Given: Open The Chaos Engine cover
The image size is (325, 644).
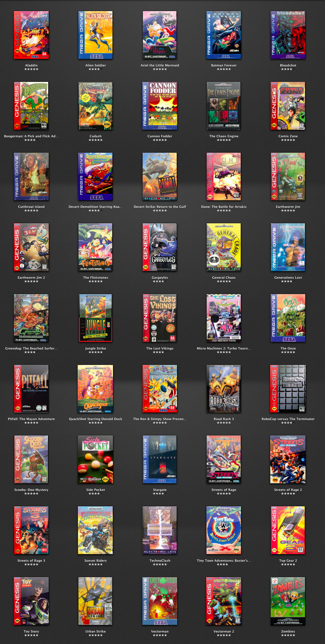Looking at the screenshot, I should [224, 106].
